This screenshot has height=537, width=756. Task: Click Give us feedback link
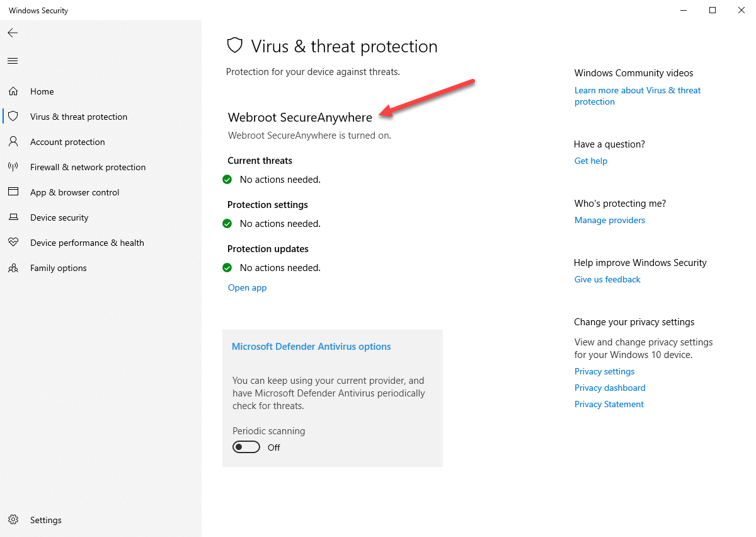(x=607, y=279)
